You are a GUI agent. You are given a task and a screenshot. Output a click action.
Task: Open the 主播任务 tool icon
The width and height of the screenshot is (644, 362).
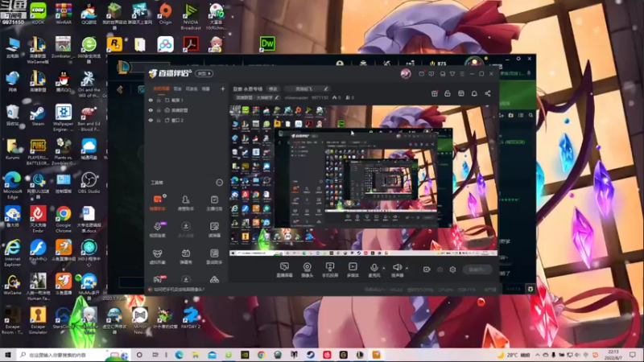(214, 203)
